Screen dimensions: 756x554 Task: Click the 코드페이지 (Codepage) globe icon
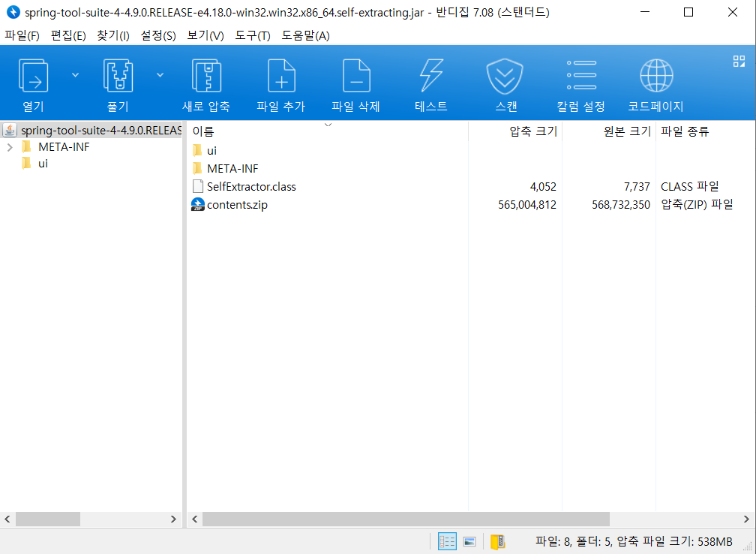656,76
